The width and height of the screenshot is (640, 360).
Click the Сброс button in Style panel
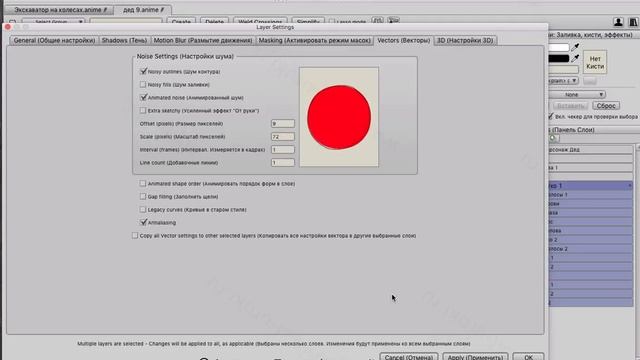click(606, 106)
